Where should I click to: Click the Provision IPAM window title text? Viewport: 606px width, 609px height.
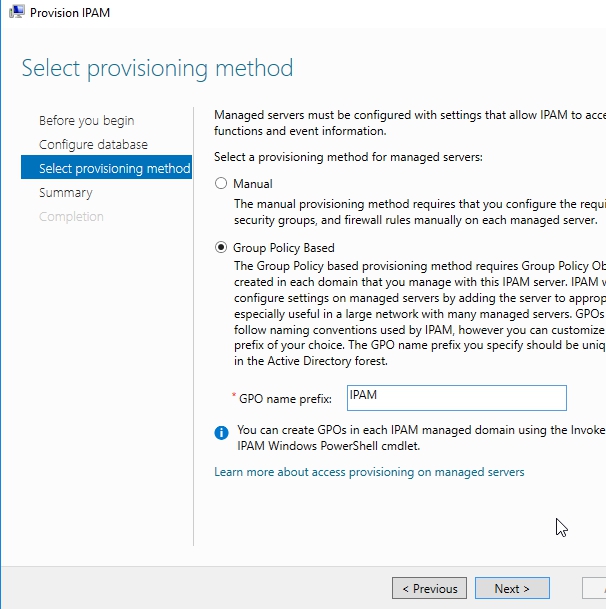coord(70,13)
